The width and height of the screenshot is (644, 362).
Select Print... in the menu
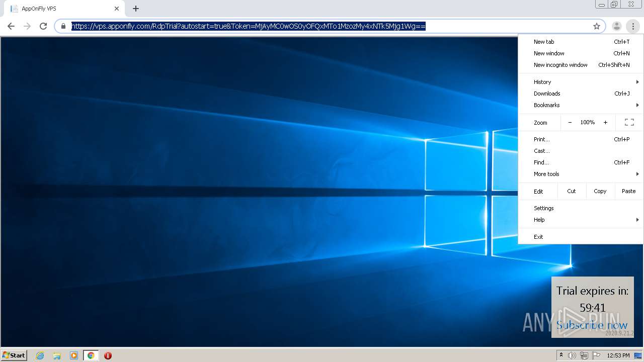coord(581,139)
